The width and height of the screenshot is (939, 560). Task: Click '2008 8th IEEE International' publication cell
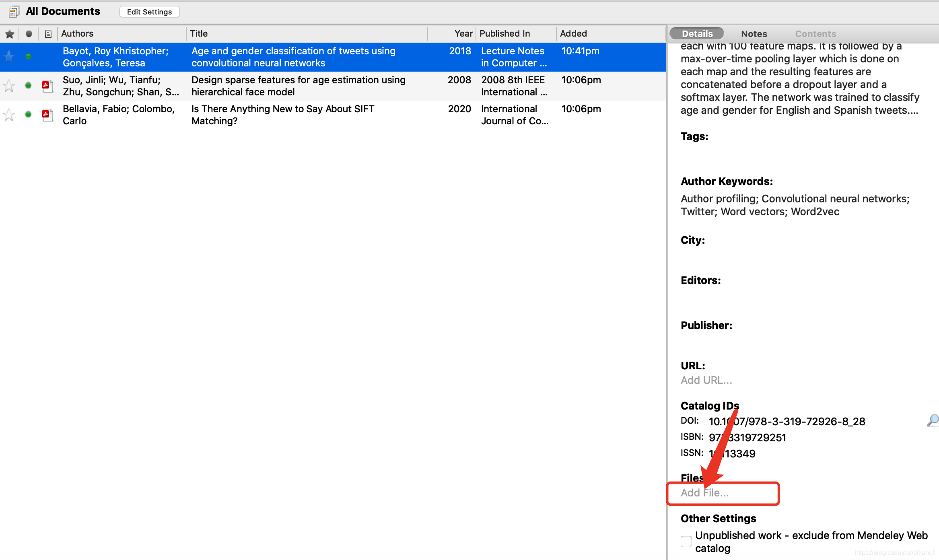(x=514, y=86)
